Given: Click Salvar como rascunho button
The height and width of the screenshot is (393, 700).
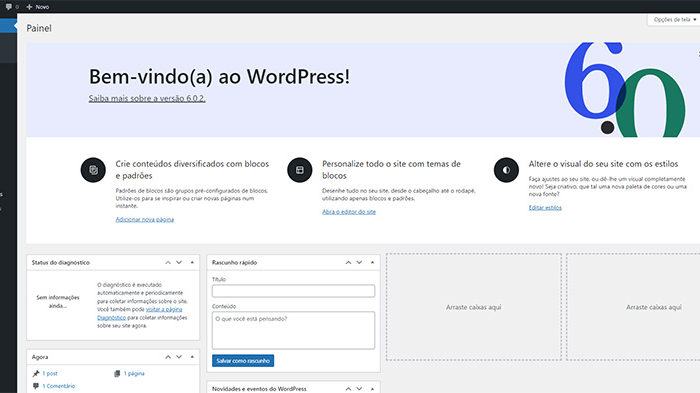Looking at the screenshot, I should [243, 360].
